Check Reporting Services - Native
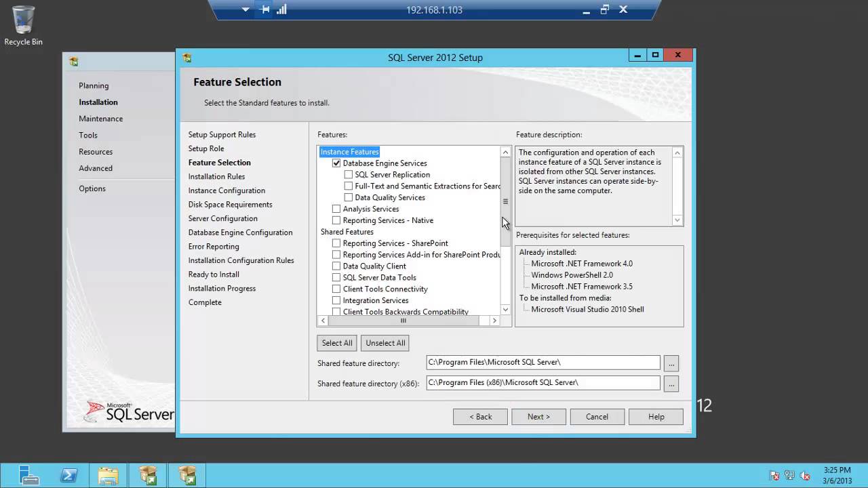Image resolution: width=868 pixels, height=488 pixels. point(336,221)
